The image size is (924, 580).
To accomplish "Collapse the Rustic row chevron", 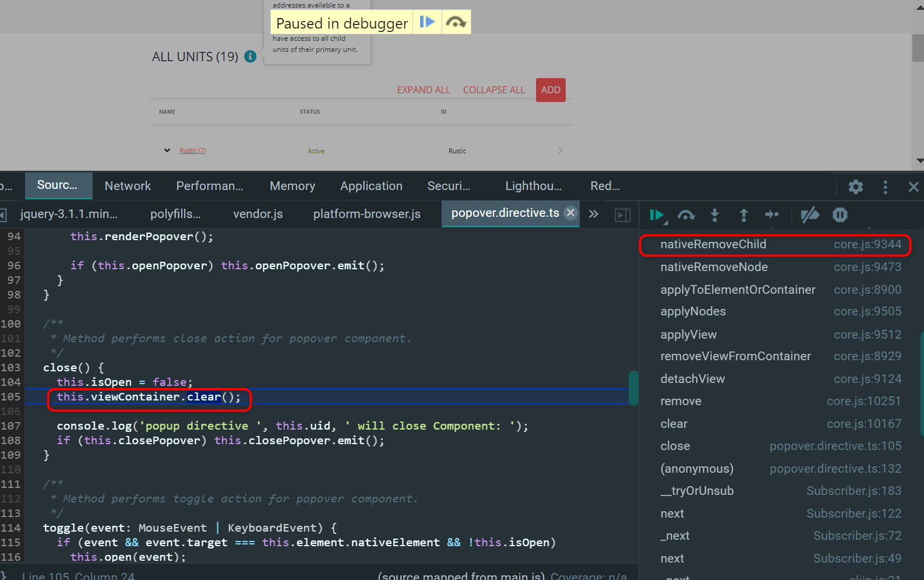I will point(167,150).
